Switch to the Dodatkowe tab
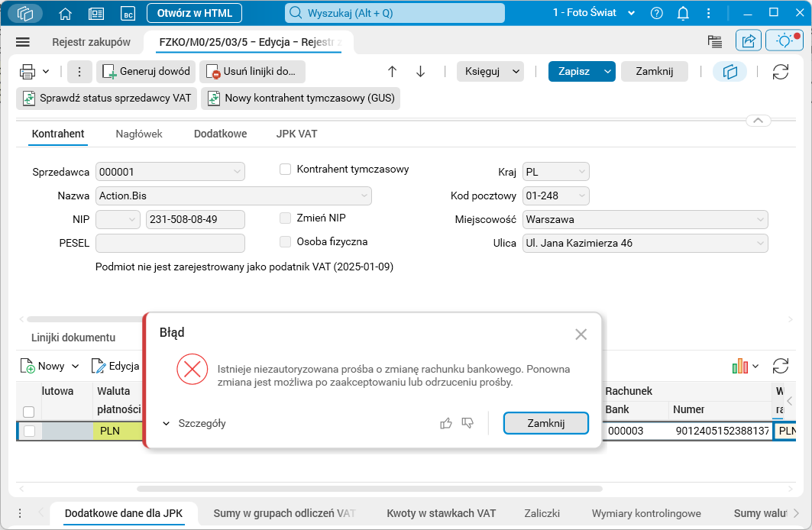This screenshot has height=530, width=812. [220, 134]
